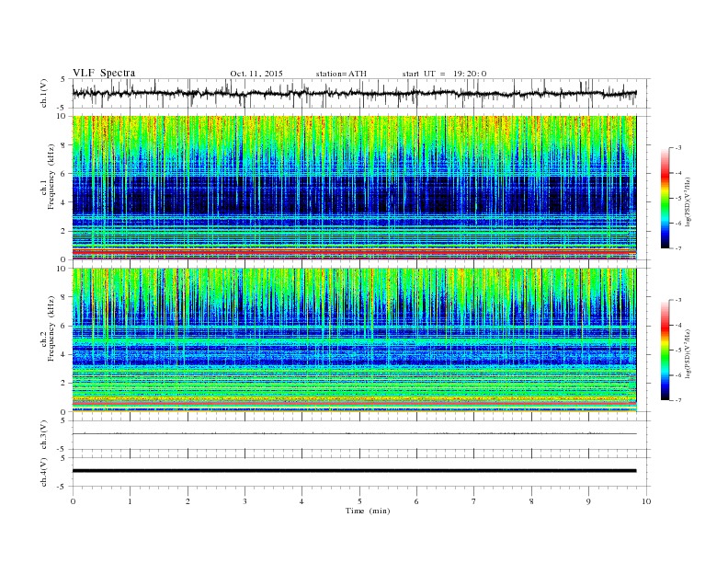This screenshot has height=563, width=728.
Task: Click the dark blue 4 kHz band in ch.1
Action: [x=354, y=195]
